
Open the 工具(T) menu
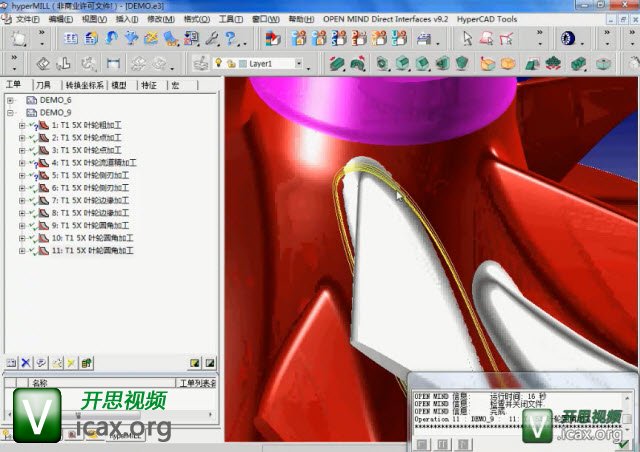(x=231, y=19)
